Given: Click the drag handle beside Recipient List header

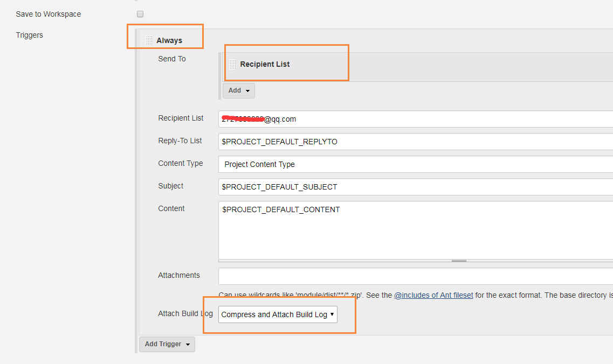Looking at the screenshot, I should click(x=232, y=64).
